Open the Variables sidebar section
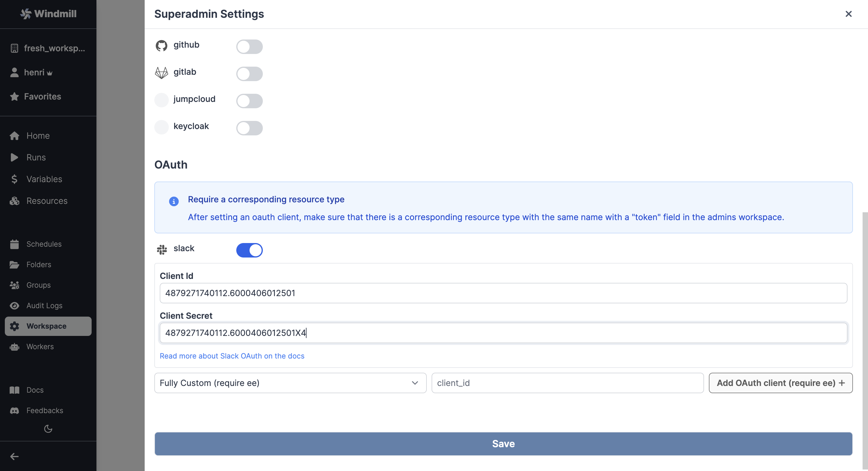Viewport: 868px width, 471px height. (44, 179)
